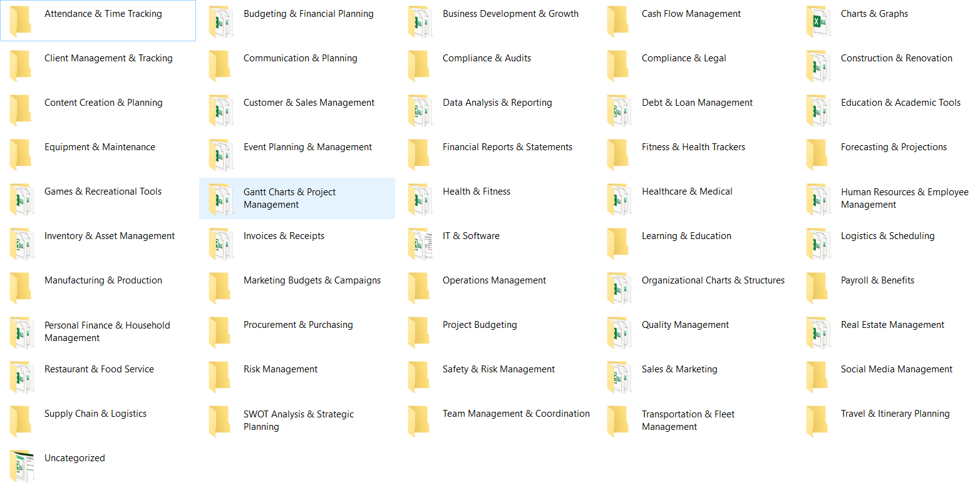Click the Quality Management folder icon
980x490 pixels.
tap(618, 332)
